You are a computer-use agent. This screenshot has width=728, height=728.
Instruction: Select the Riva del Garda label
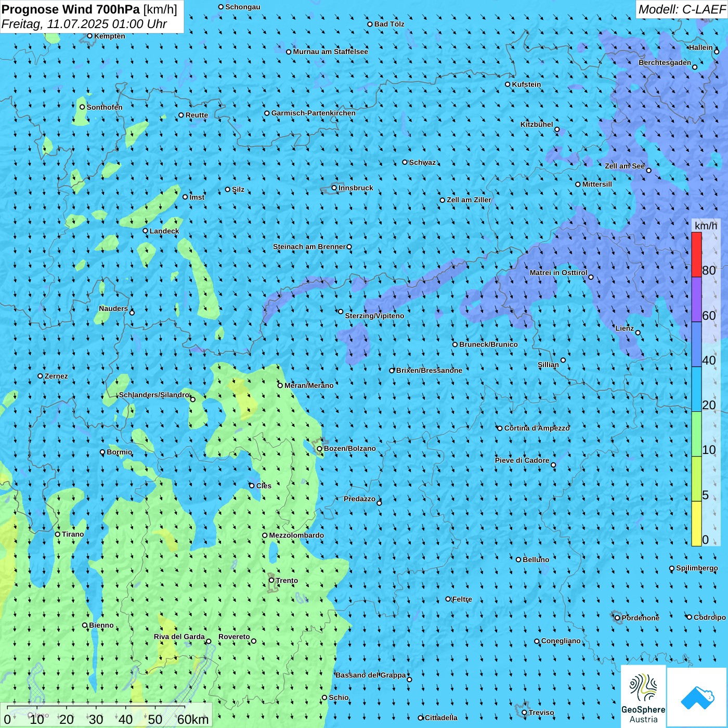179,636
